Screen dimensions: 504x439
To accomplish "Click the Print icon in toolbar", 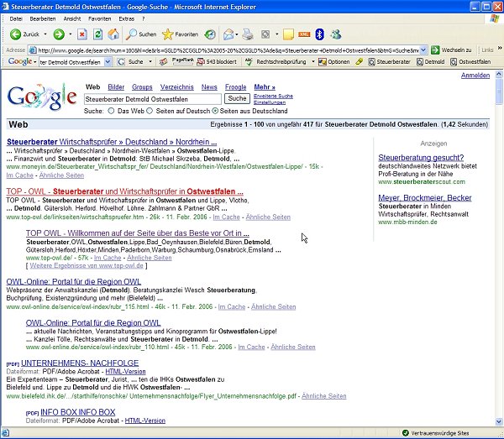I will [x=248, y=34].
